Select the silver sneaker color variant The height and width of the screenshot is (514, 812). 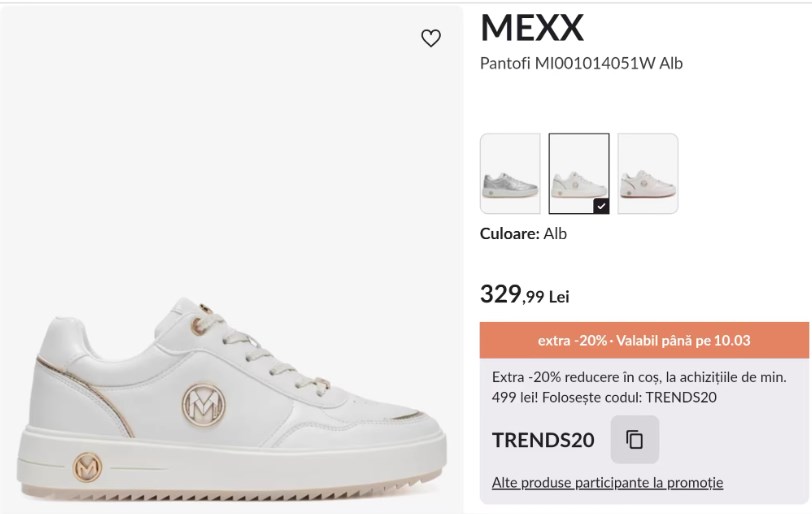click(x=510, y=173)
